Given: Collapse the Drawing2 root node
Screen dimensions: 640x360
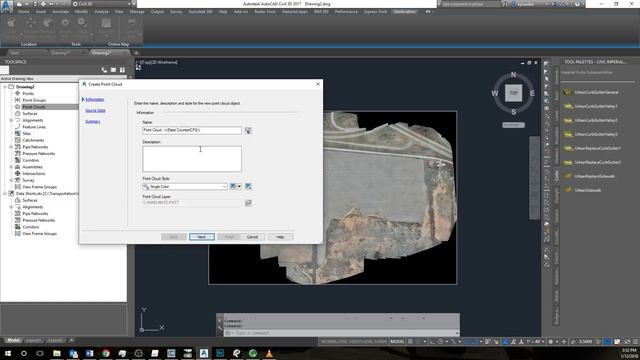Looking at the screenshot, I should [x=4, y=87].
